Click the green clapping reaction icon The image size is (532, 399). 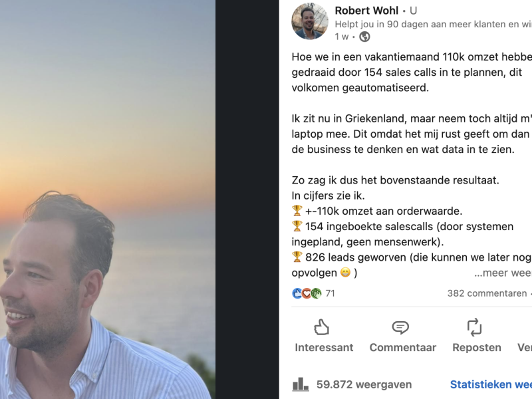[316, 293]
